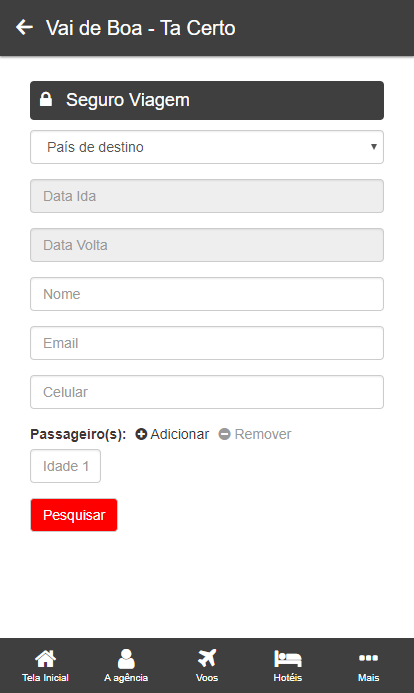Click the País de destino dropdown arrow
Viewport: 414px width, 693px height.
[374, 147]
